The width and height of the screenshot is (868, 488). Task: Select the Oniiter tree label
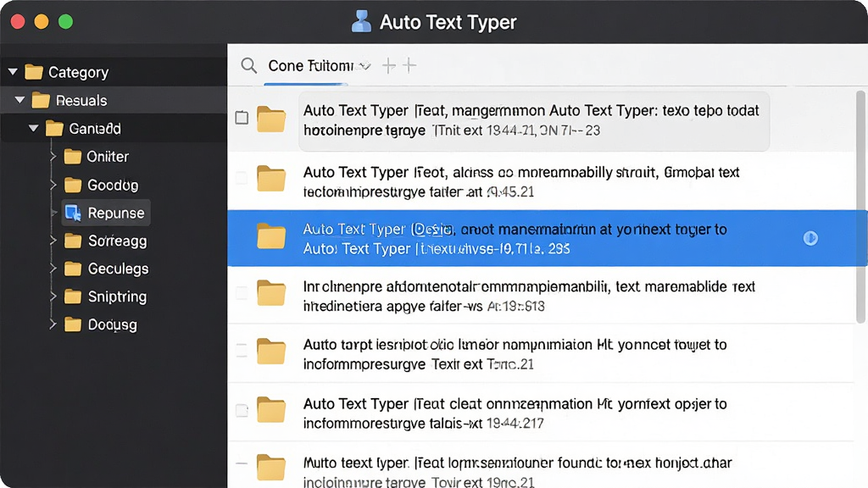(x=108, y=157)
